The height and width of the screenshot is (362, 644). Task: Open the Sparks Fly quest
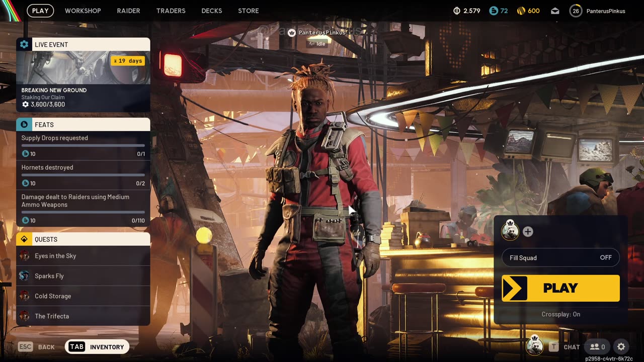[x=83, y=276]
